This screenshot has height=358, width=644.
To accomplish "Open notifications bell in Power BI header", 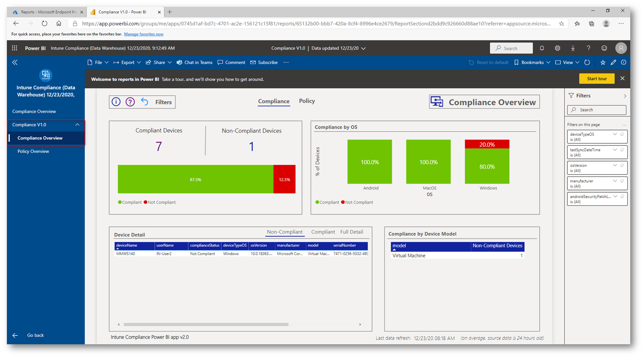I will click(x=542, y=48).
